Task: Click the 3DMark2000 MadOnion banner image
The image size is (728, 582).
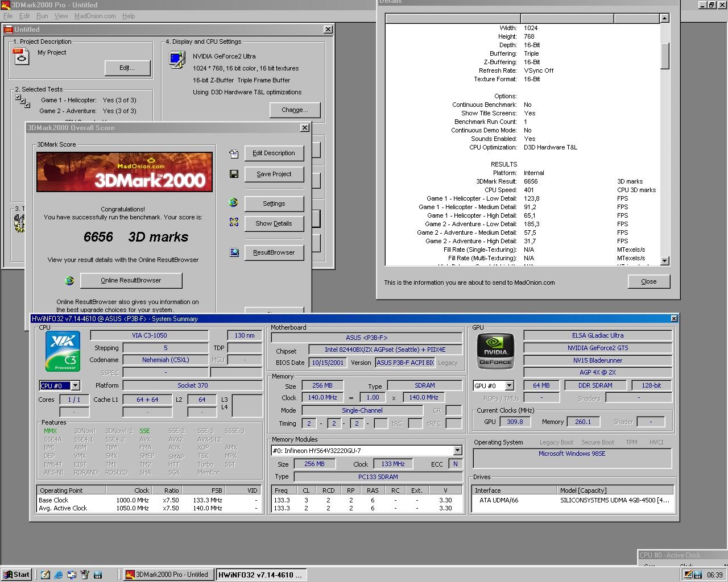Action: point(125,172)
